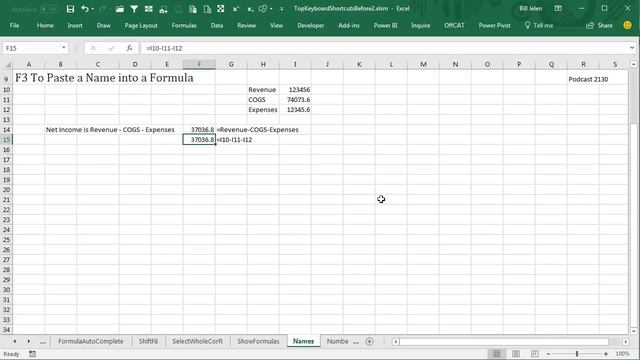This screenshot has height=360, width=640.
Task: Show more sheet tabs ellipsis on left
Action: 42,342
